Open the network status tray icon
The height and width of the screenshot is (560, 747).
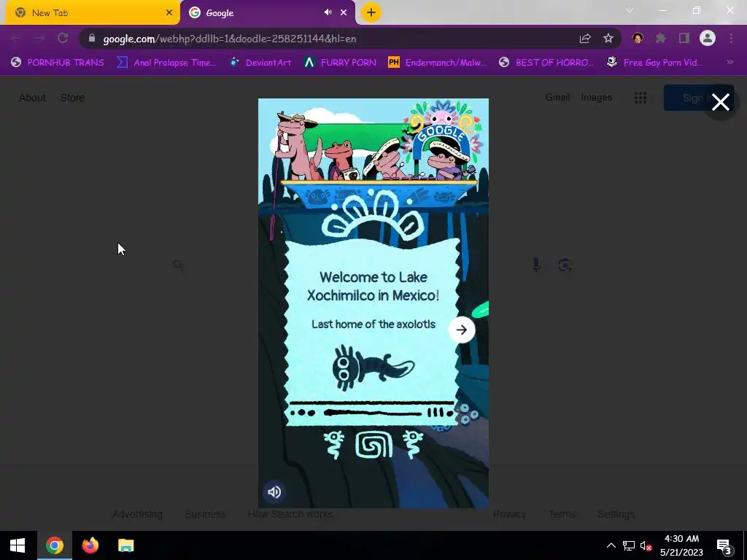pos(629,545)
